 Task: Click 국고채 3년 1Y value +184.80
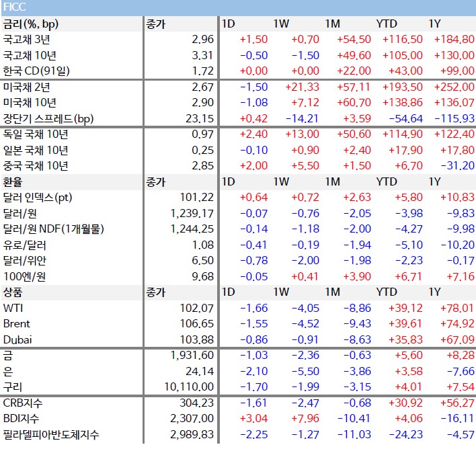[454, 40]
